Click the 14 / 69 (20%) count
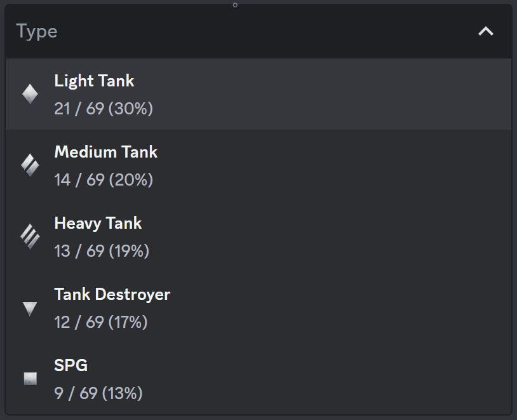This screenshot has width=517, height=420. (x=104, y=180)
